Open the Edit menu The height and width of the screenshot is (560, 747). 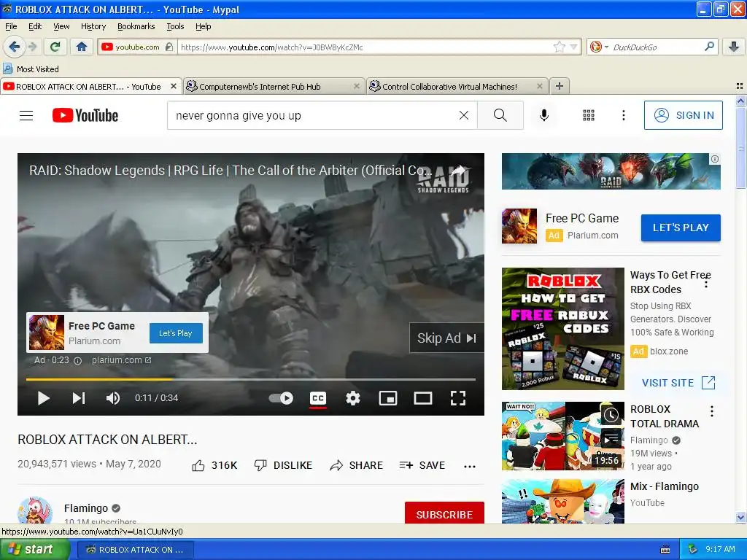pyautogui.click(x=35, y=26)
